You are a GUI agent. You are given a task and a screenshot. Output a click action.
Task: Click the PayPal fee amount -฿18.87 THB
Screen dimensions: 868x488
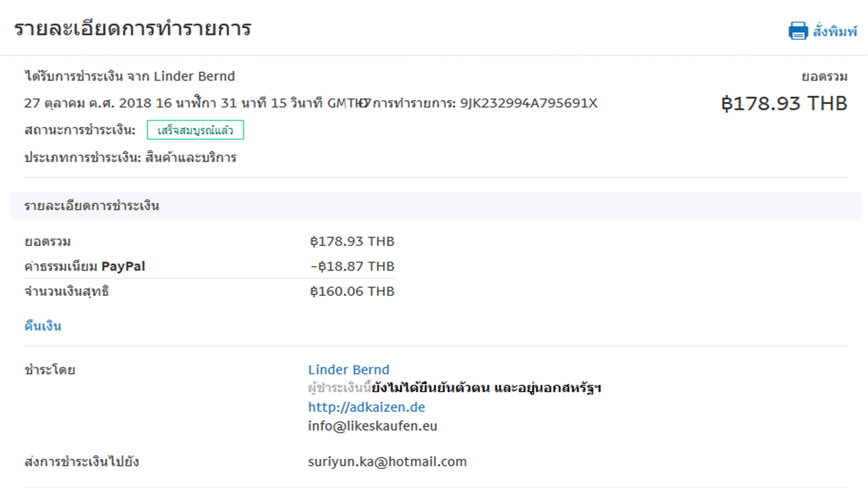click(x=352, y=266)
